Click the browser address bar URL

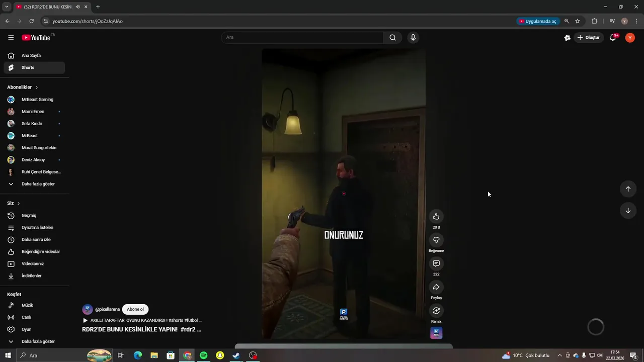88,21
